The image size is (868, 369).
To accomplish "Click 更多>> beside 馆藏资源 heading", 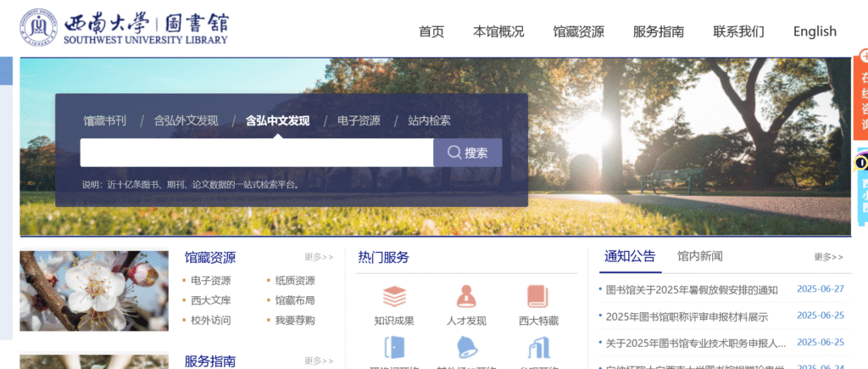I will (319, 257).
